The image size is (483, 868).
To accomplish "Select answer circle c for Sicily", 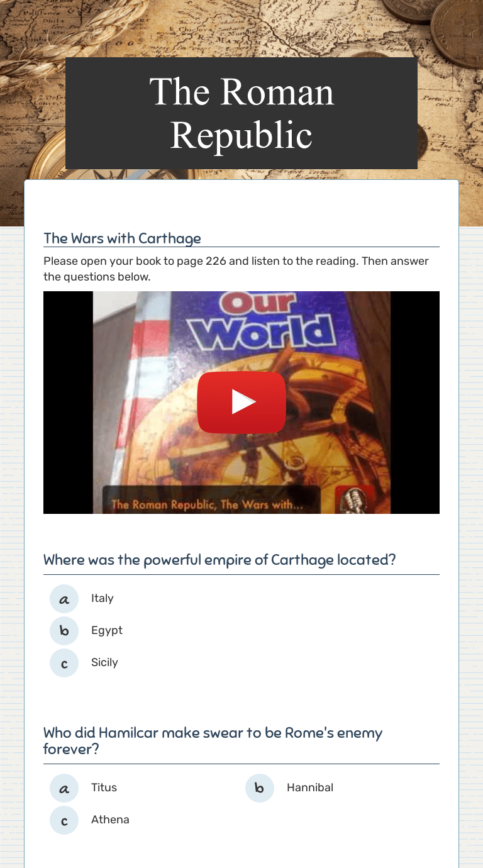I will [x=64, y=663].
